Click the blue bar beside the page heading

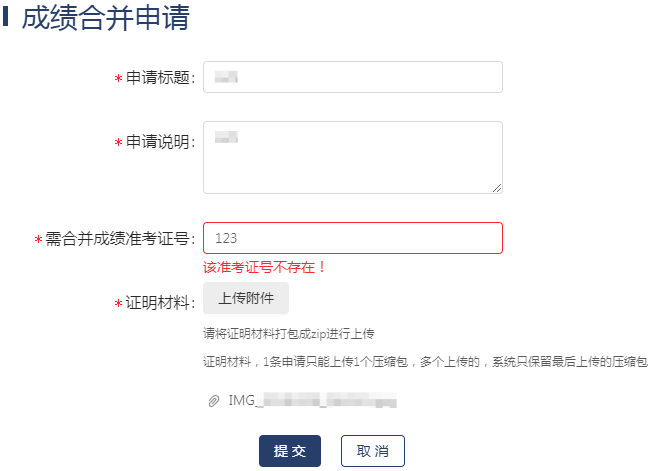point(6,18)
